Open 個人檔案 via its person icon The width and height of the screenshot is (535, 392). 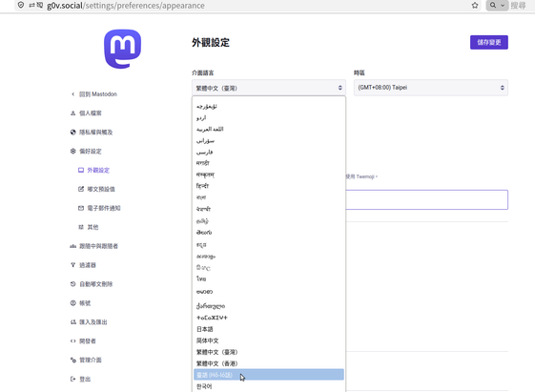(72, 113)
